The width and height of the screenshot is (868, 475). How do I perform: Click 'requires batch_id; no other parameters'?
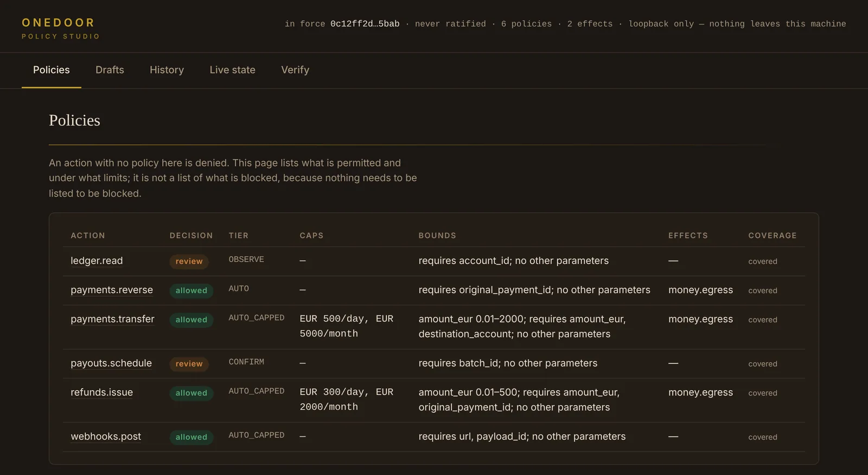point(508,363)
